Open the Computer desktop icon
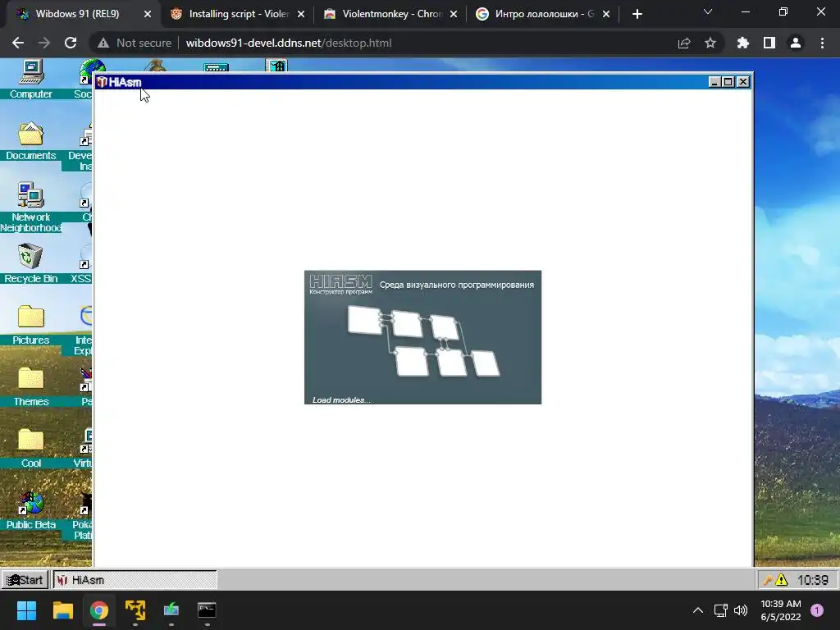Screen dimensions: 840x630 tap(31, 80)
